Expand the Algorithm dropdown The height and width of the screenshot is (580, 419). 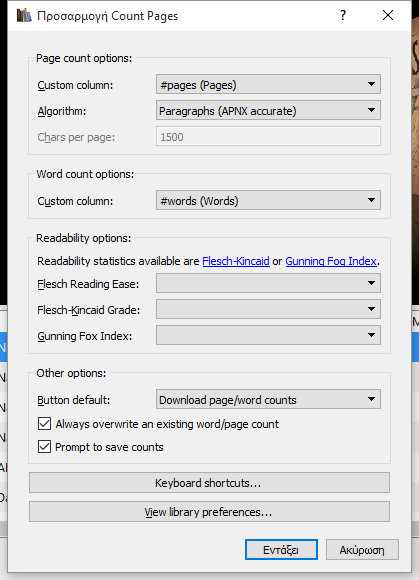(x=268, y=111)
